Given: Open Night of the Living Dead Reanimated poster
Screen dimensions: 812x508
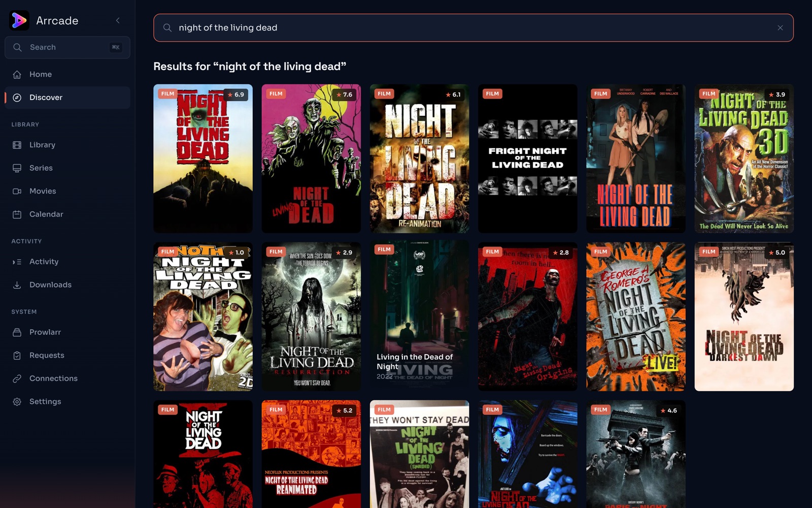Looking at the screenshot, I should pos(311,454).
